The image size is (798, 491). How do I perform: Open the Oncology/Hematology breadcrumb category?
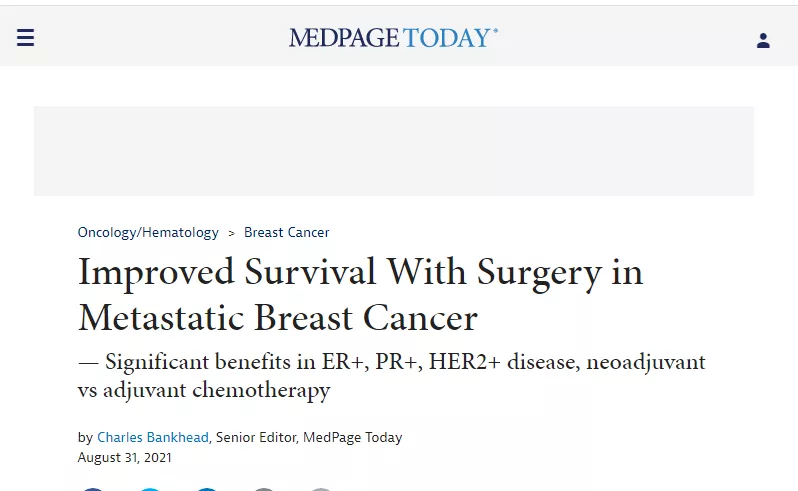[x=148, y=233]
